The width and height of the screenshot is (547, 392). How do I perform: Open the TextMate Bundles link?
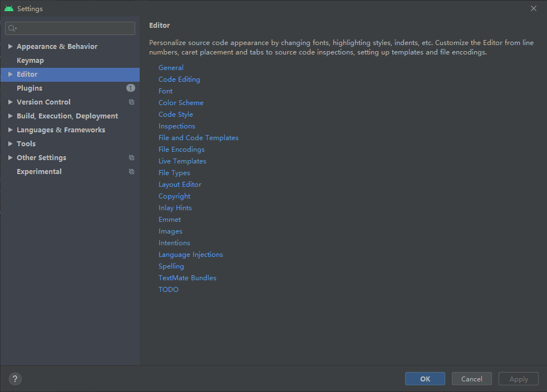pos(188,277)
